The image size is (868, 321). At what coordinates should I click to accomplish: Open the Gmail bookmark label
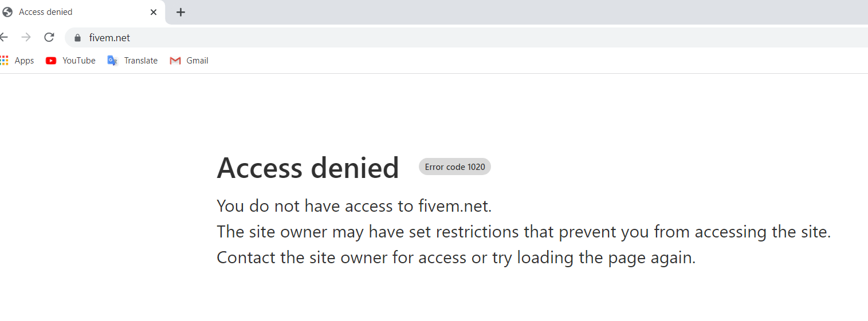197,61
